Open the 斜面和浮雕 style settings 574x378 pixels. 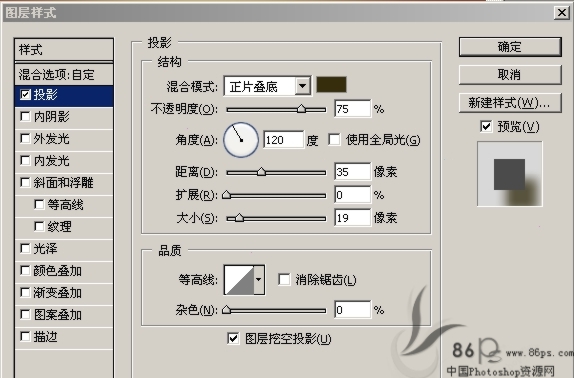pos(64,183)
